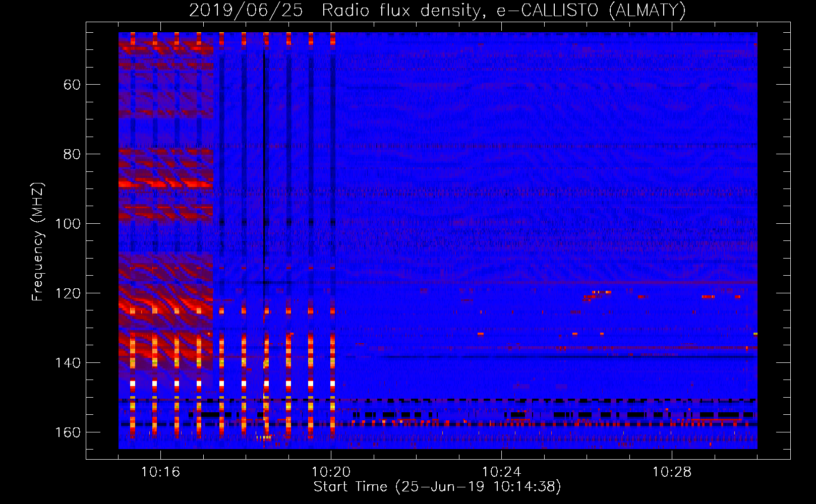
Task: Click the x-axis time label '10:20'
Action: [x=331, y=472]
